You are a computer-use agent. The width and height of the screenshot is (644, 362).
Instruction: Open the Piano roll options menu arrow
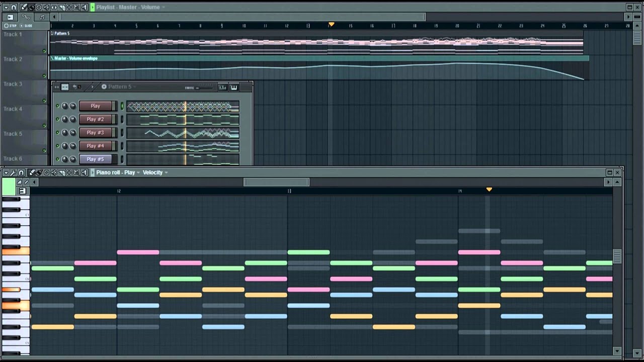tap(6, 172)
